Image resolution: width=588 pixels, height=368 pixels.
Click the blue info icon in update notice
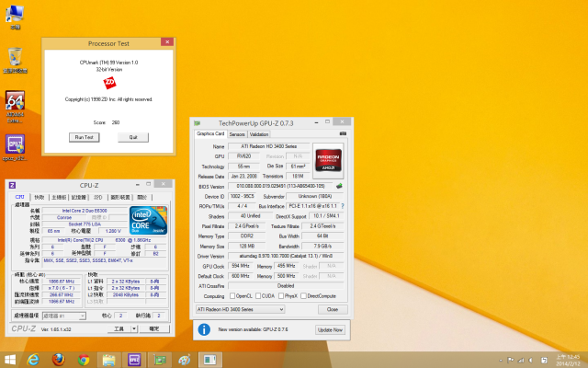204,329
